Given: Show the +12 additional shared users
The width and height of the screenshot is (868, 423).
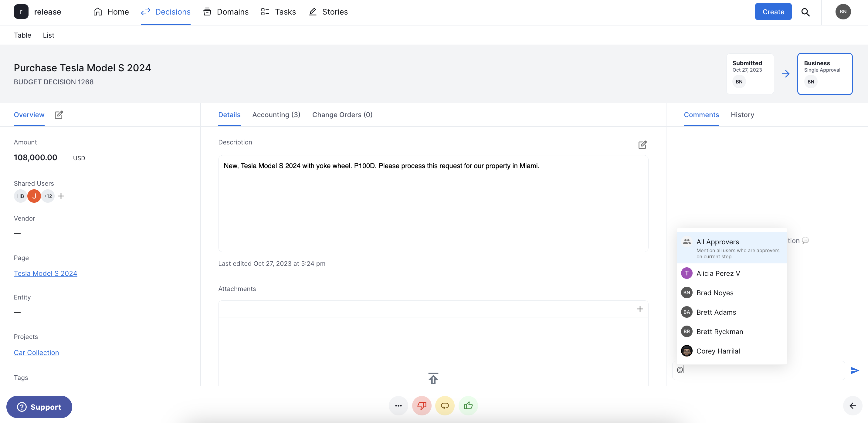Looking at the screenshot, I should coord(48,196).
